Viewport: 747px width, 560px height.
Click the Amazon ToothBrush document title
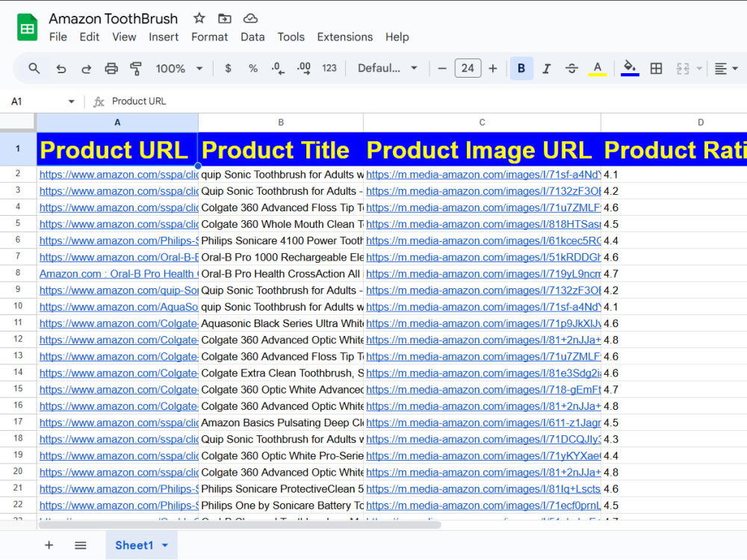tap(114, 19)
